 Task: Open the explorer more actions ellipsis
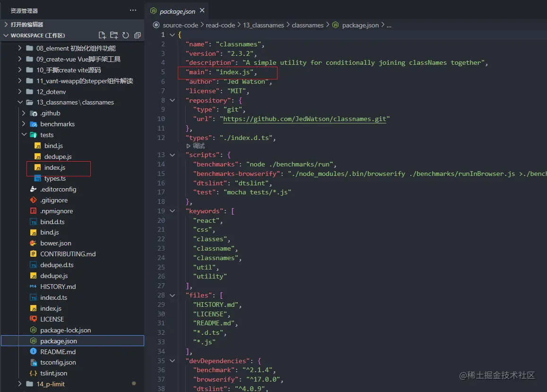point(133,10)
